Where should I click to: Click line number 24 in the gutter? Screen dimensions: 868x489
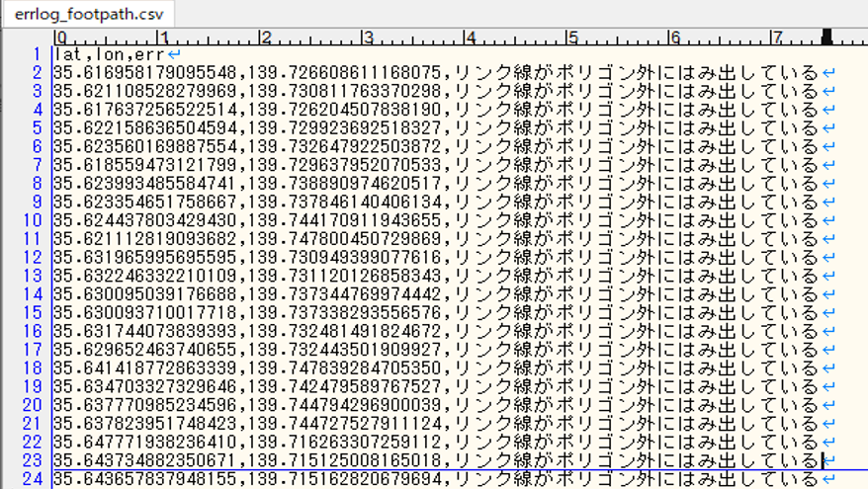coord(32,478)
